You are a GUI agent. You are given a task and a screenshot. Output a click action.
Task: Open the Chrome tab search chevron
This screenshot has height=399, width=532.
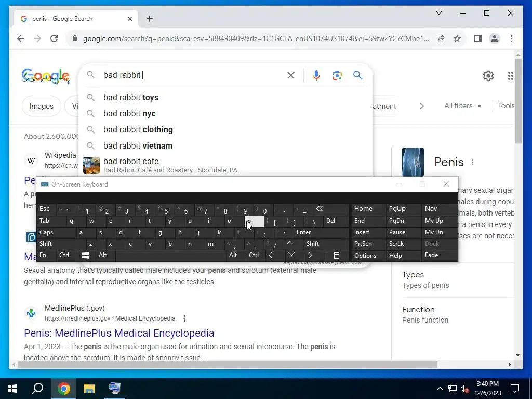[438, 13]
